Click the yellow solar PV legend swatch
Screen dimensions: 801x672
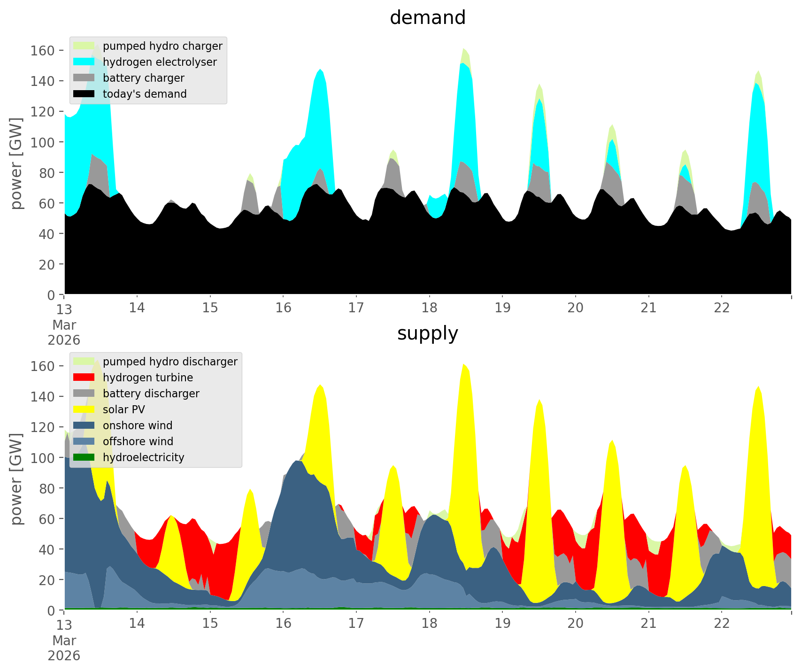click(84, 409)
